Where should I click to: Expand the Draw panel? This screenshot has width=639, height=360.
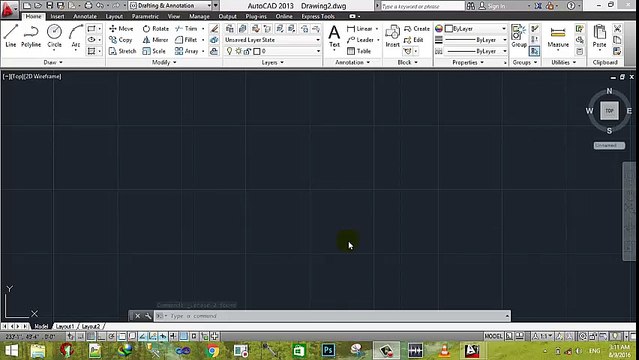click(x=53, y=62)
